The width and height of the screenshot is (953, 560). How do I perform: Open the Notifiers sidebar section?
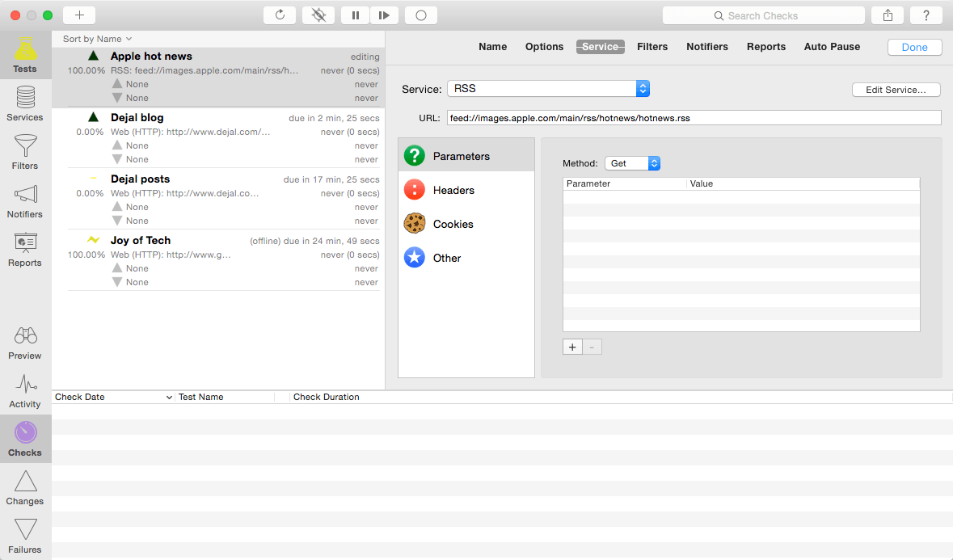tap(25, 201)
